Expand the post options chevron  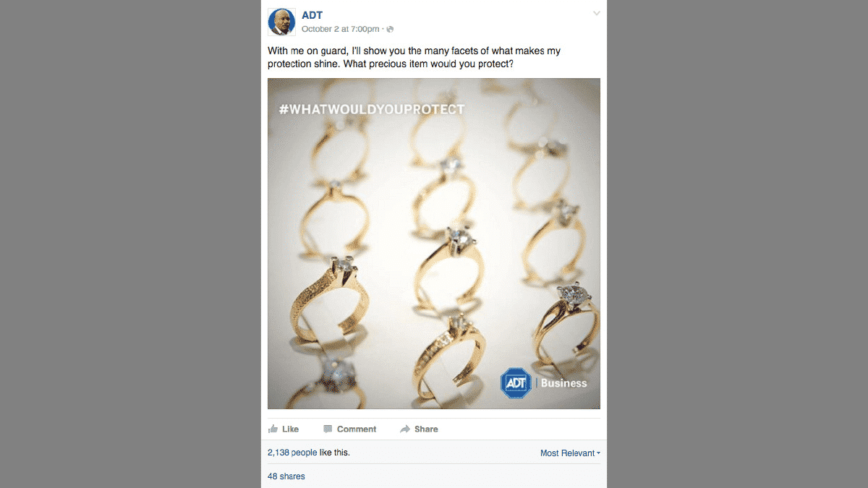pos(596,13)
